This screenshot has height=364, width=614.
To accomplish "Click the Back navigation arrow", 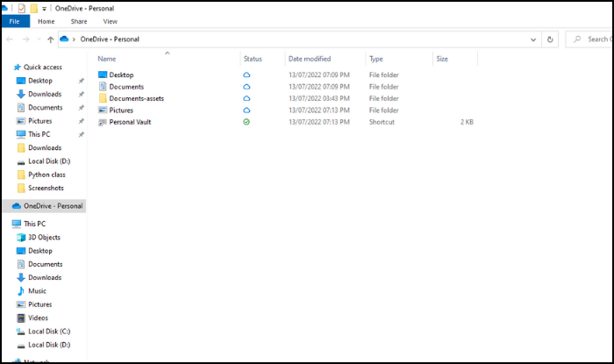I will (10, 39).
